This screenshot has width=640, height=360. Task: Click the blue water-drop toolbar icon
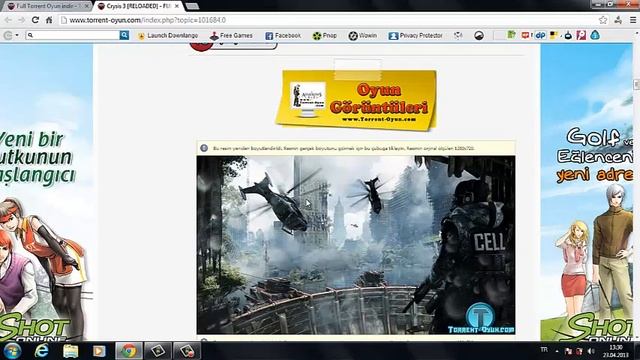pos(595,36)
